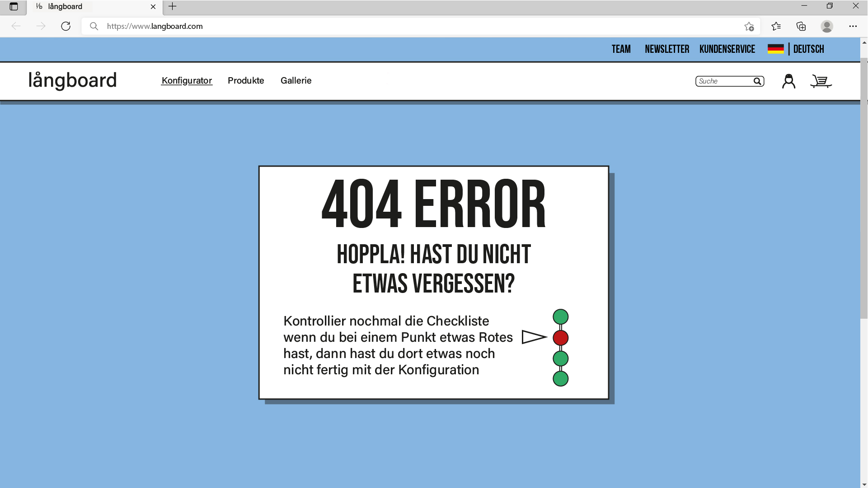868x488 pixels.
Task: Click the 404 ERROR heading
Action: 433,204
